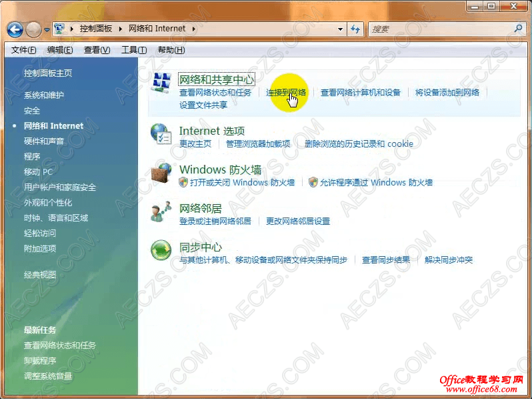532x399 pixels.
Task: Click 登录或注销网络邻居 link
Action: (x=215, y=222)
